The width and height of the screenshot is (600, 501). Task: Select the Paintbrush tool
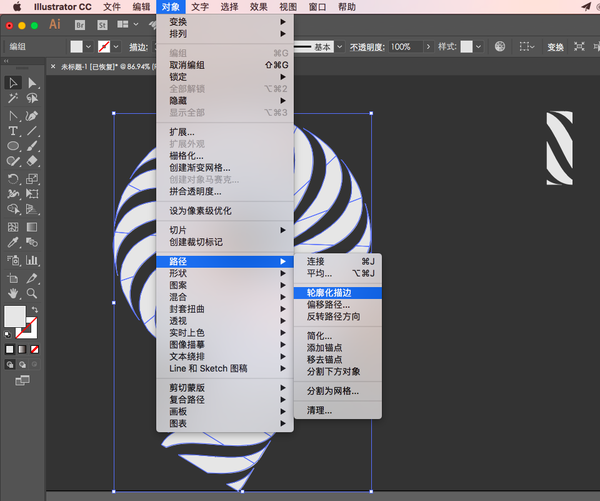click(32, 146)
